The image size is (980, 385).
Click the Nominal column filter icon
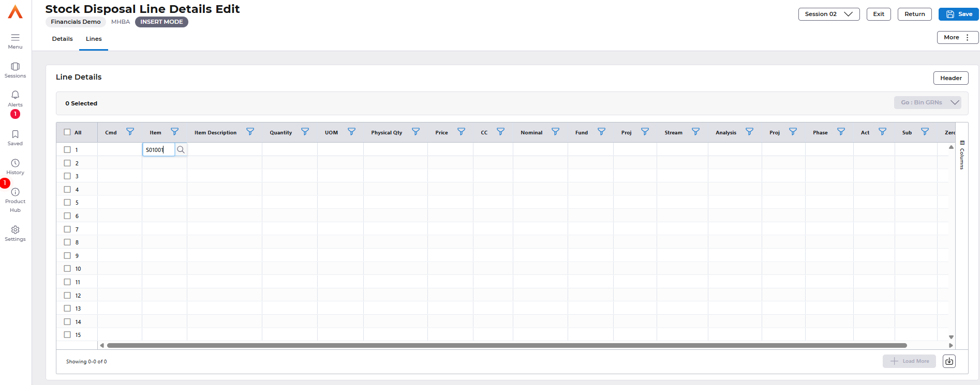click(556, 132)
